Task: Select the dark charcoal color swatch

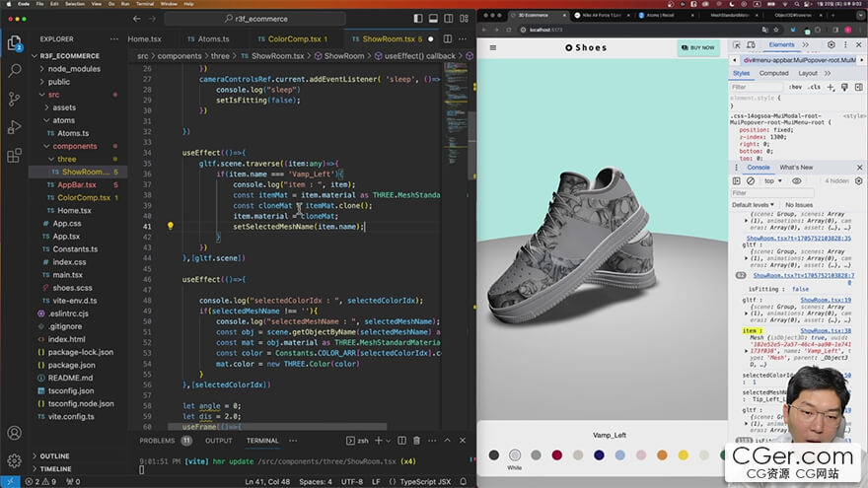Action: coord(494,454)
